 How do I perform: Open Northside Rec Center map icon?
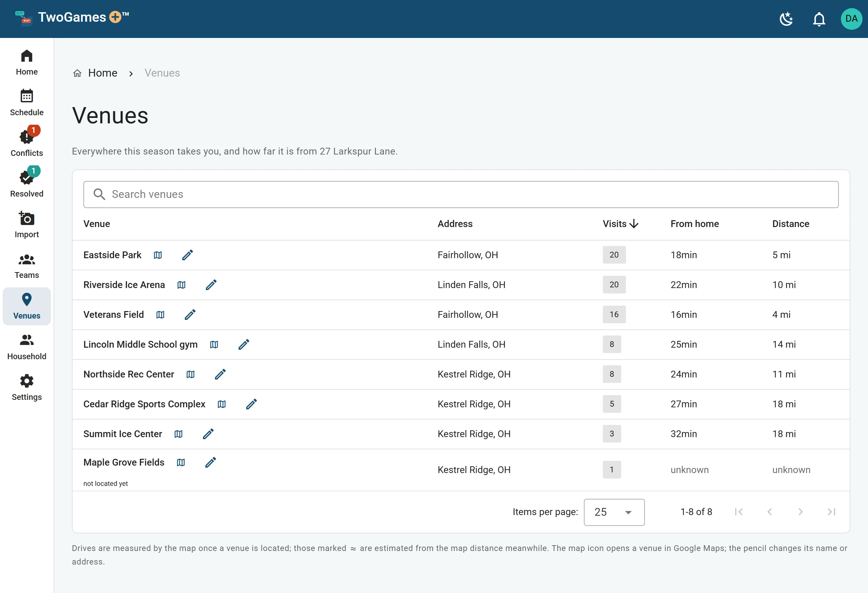tap(191, 374)
